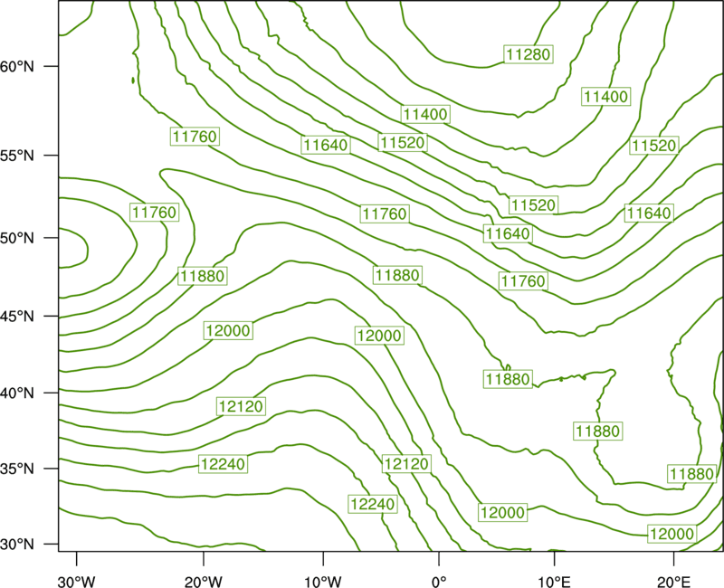Select the 11520 label near 20°E
This screenshot has width=724, height=588.
pyautogui.click(x=653, y=146)
